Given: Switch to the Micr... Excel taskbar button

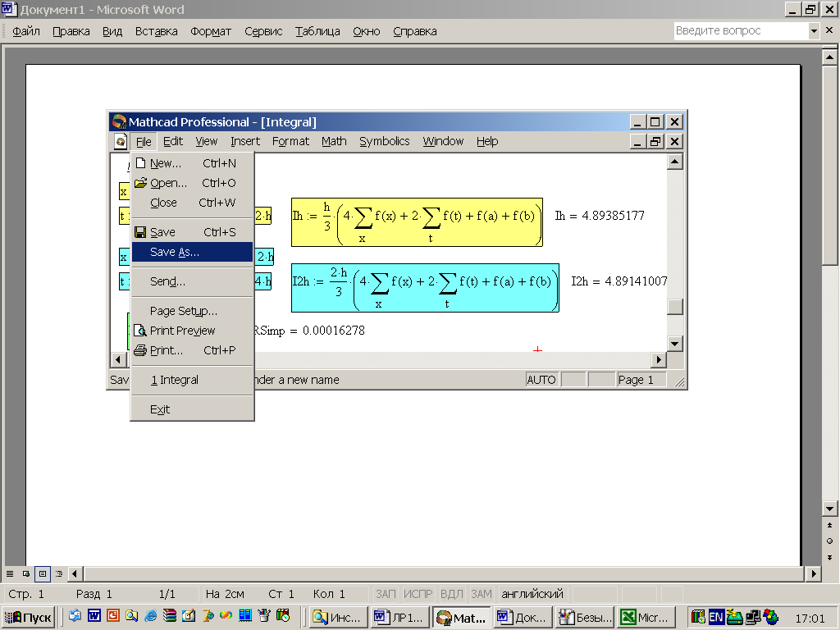Looking at the screenshot, I should (x=646, y=617).
